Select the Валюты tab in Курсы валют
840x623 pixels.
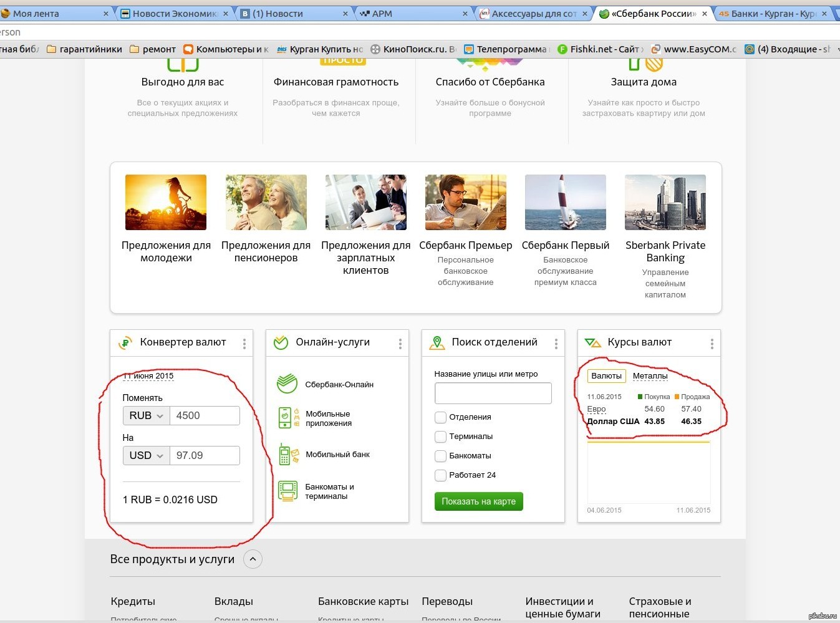click(606, 376)
